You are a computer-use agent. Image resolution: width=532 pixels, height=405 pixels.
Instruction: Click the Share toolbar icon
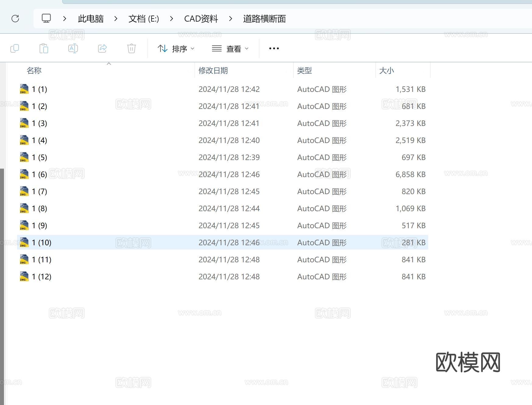click(102, 48)
